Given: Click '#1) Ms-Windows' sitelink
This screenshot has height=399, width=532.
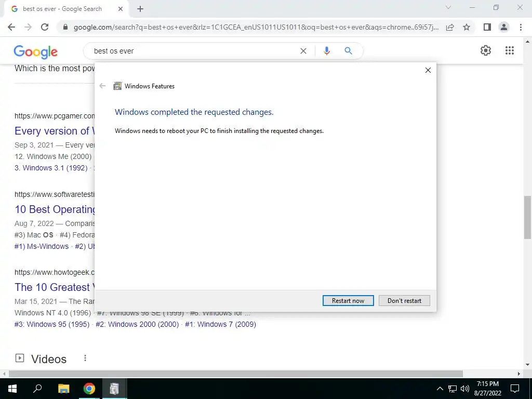Looking at the screenshot, I should click(42, 246).
